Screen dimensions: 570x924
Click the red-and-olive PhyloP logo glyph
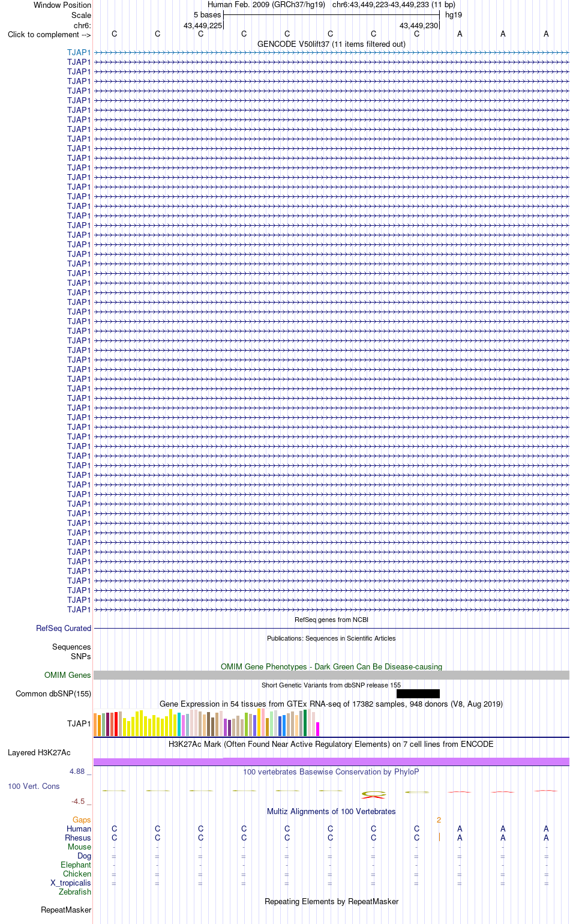(373, 794)
